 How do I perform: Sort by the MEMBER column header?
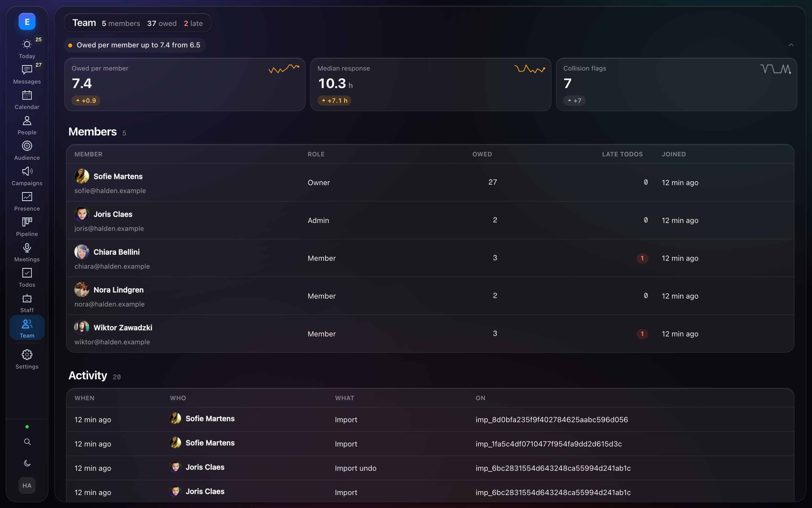(x=88, y=154)
